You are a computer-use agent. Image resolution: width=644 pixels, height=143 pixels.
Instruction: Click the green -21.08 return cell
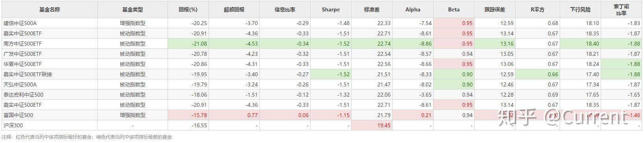[x=188, y=44]
